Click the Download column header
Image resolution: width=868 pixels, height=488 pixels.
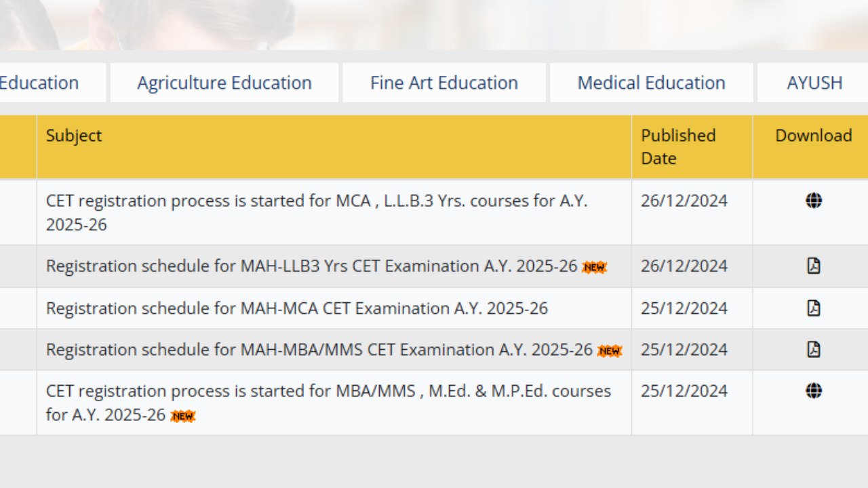(814, 136)
